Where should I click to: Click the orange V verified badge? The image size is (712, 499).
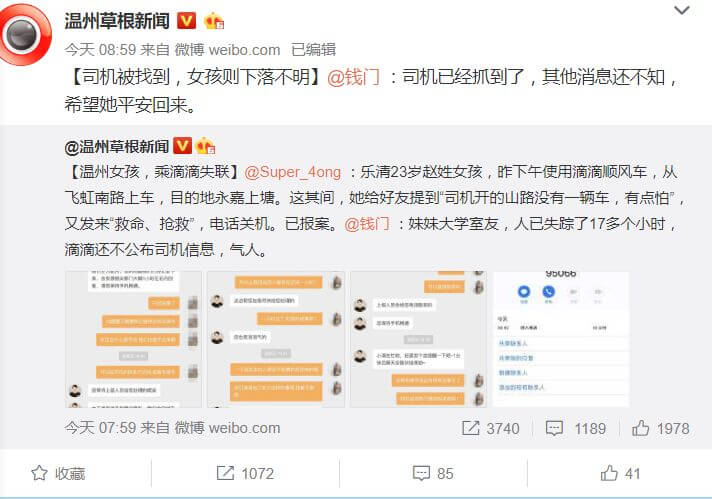[x=186, y=21]
